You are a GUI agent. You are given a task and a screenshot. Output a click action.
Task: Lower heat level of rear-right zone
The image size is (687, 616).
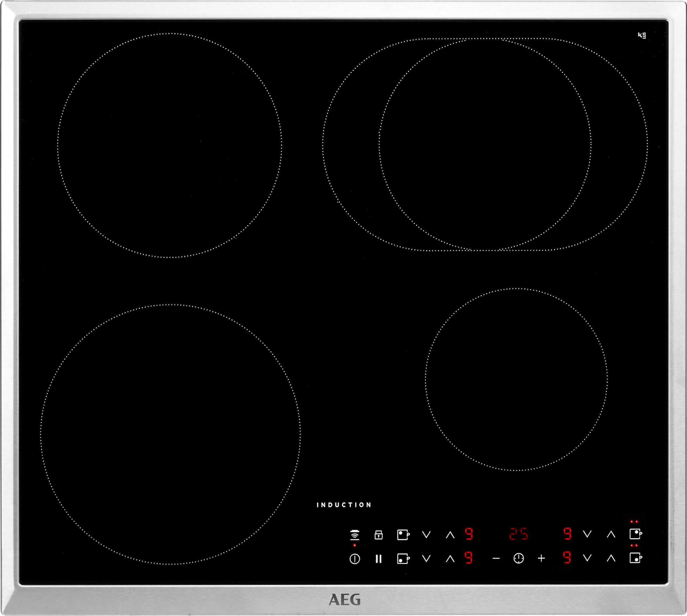coord(587,534)
